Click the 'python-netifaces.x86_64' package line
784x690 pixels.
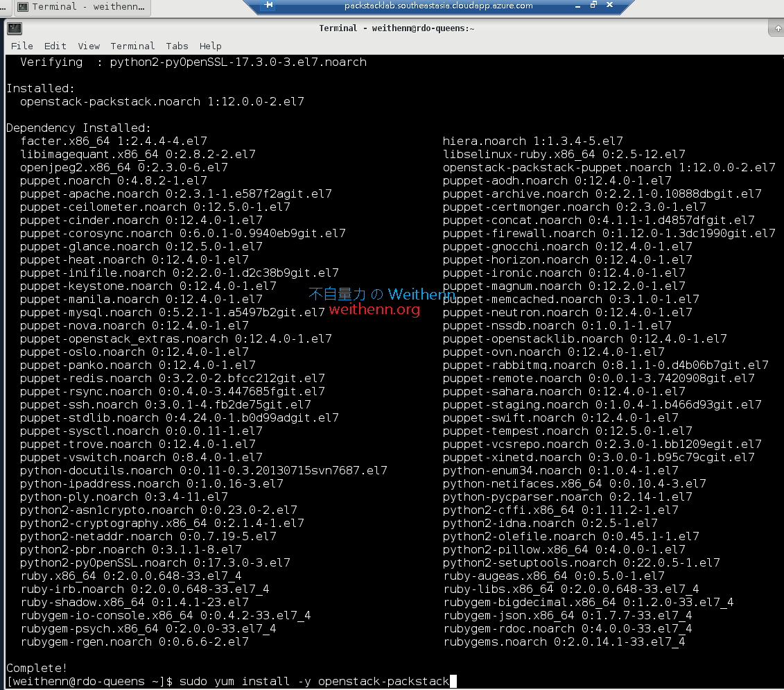tap(575, 484)
